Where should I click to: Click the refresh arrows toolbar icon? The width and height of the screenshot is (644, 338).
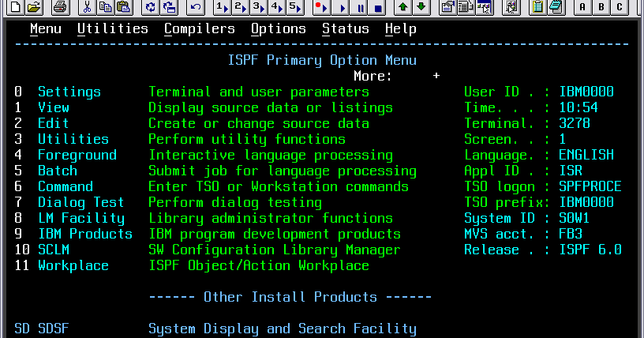click(150, 6)
